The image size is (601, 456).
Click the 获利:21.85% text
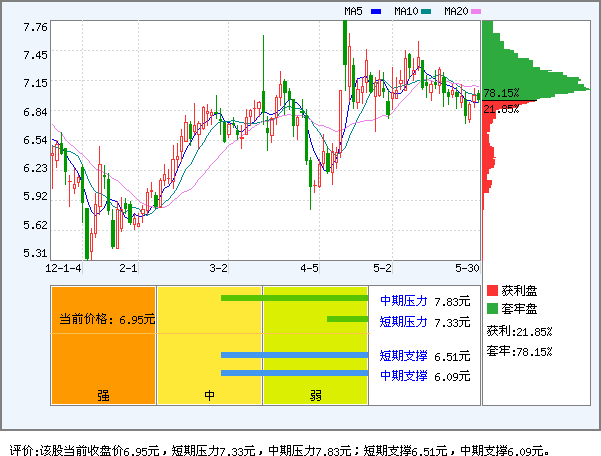[x=519, y=331]
